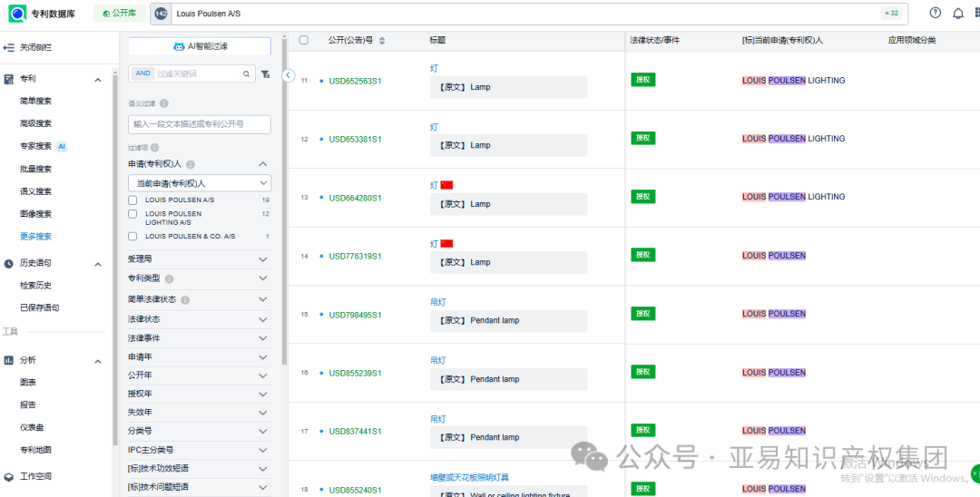Select 专利地图 under the analysis menu

click(x=36, y=450)
